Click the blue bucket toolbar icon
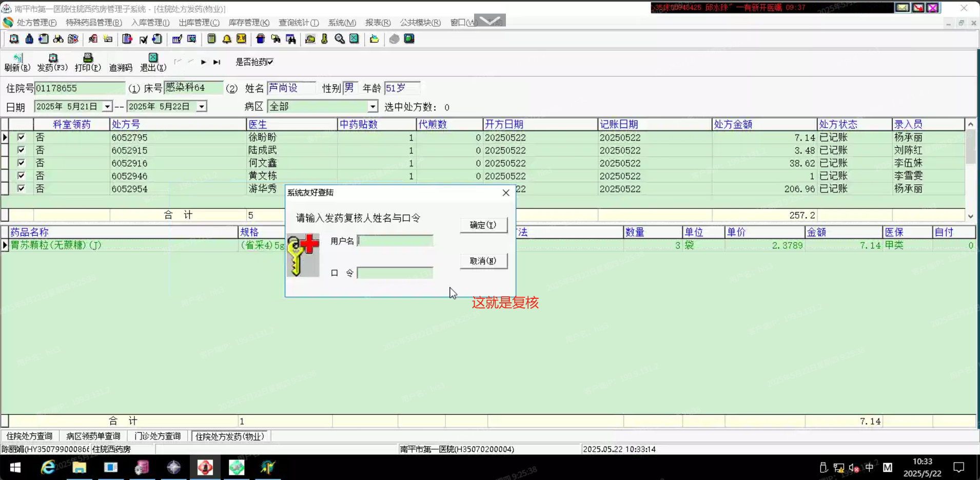This screenshot has width=980, height=480. [260, 39]
